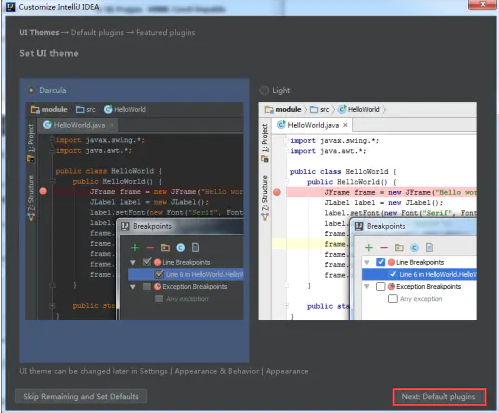The image size is (499, 413).
Task: Click document icon in Light Breakpoints toolbar
Action: 429,248
